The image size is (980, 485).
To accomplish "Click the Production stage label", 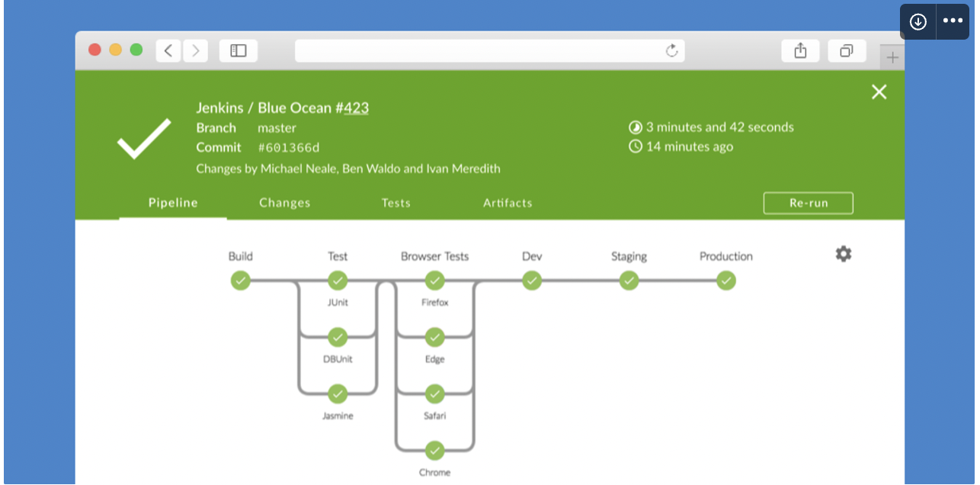I will click(726, 256).
